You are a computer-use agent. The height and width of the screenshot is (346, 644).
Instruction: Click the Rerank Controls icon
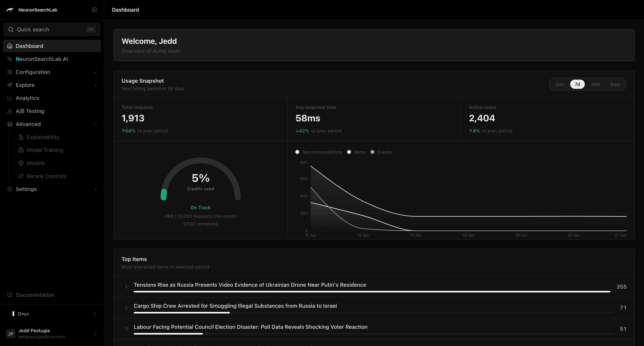pos(21,176)
